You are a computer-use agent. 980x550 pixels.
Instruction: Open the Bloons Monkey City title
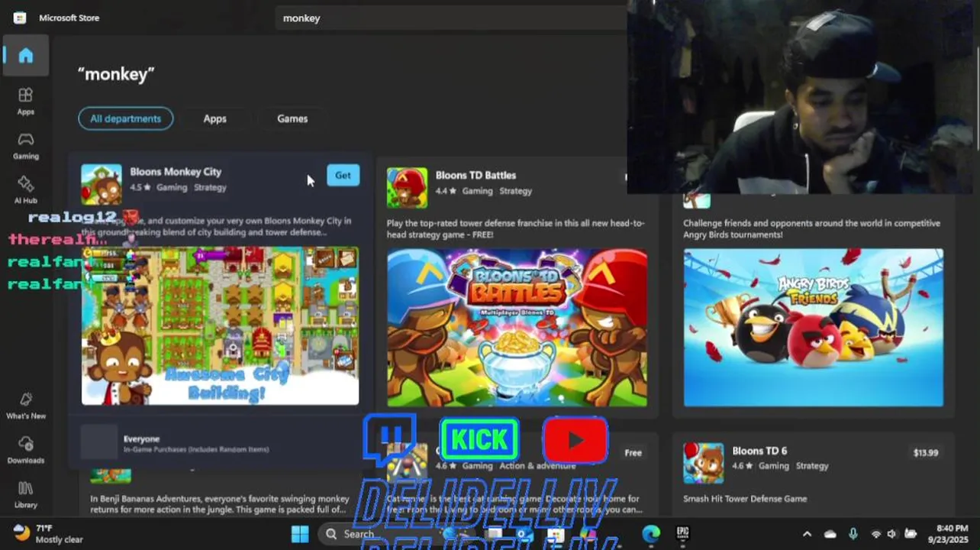(176, 172)
